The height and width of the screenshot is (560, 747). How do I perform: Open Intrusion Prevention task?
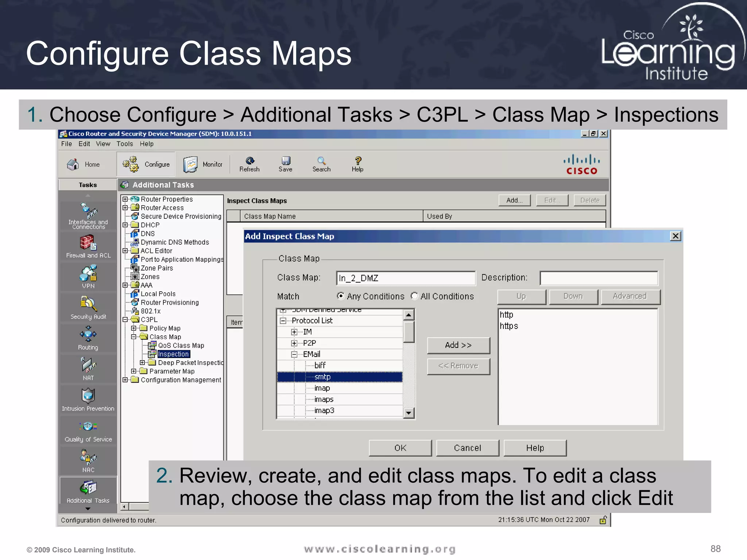pos(88,400)
